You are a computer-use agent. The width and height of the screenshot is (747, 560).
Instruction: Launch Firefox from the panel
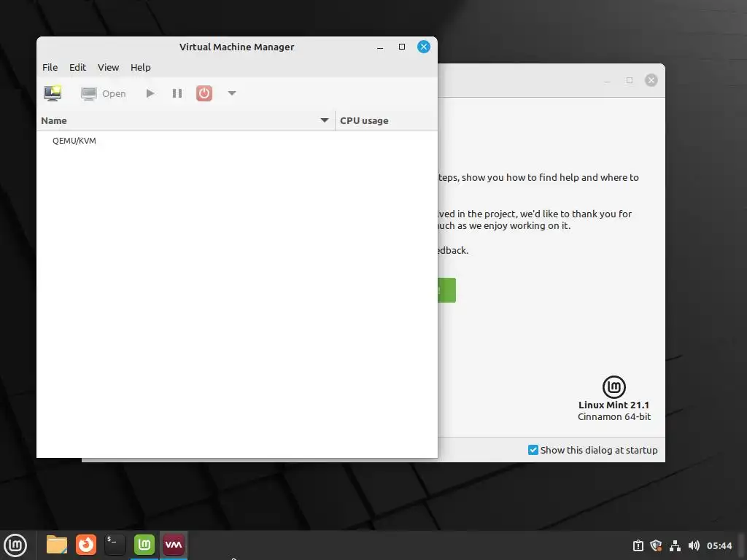tap(86, 545)
